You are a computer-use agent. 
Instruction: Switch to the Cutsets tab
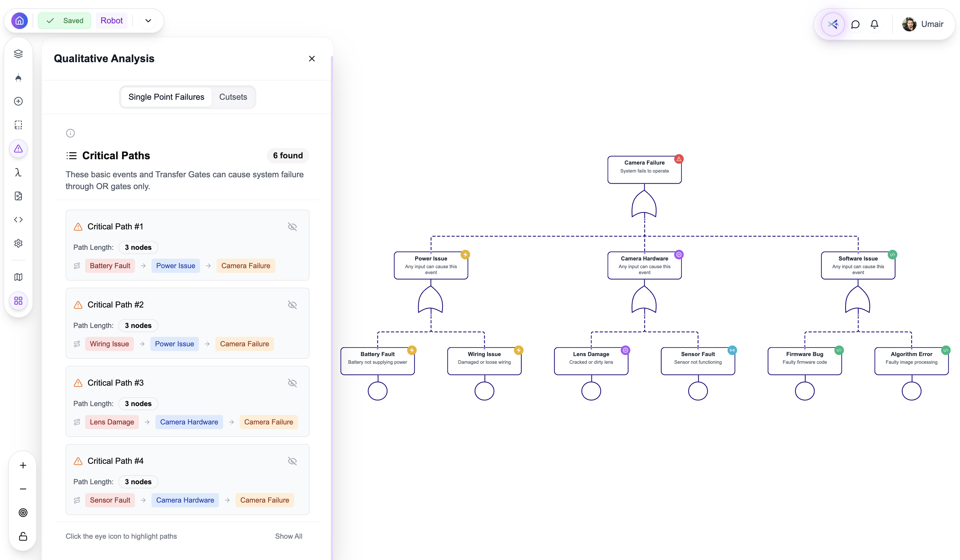pos(233,97)
